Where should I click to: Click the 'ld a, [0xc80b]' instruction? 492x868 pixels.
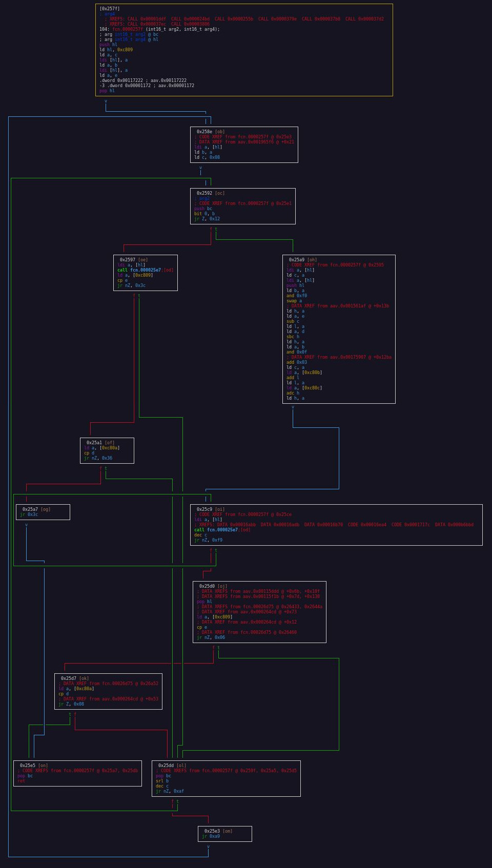pyautogui.click(x=304, y=373)
